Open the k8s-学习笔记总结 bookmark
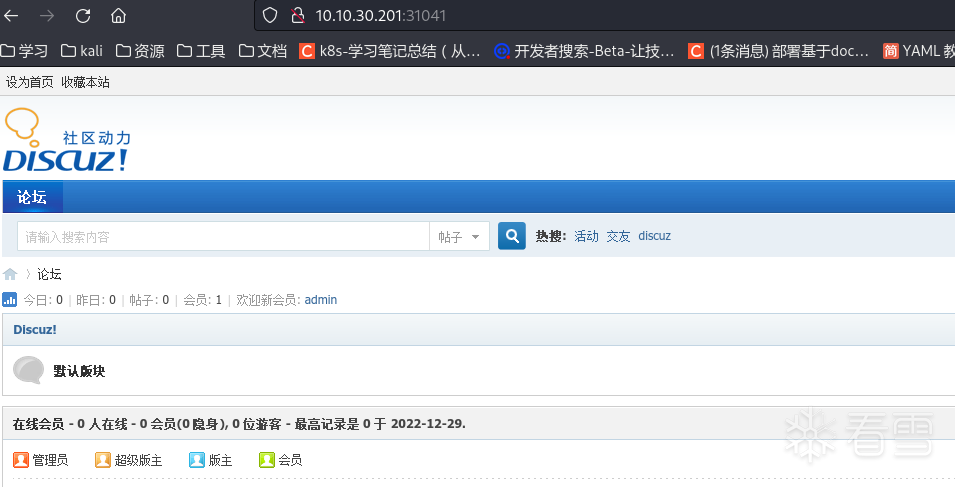This screenshot has width=955, height=487. click(390, 51)
